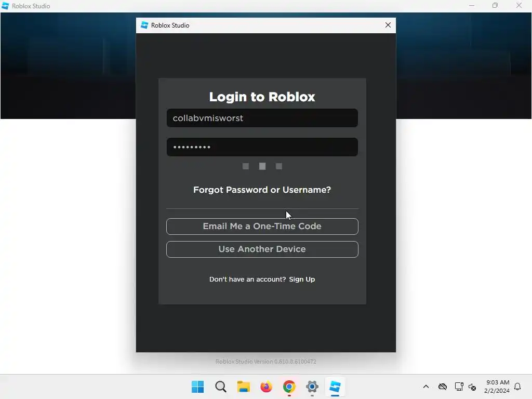
Task: Close the main Roblox Studio window
Action: coord(519,6)
